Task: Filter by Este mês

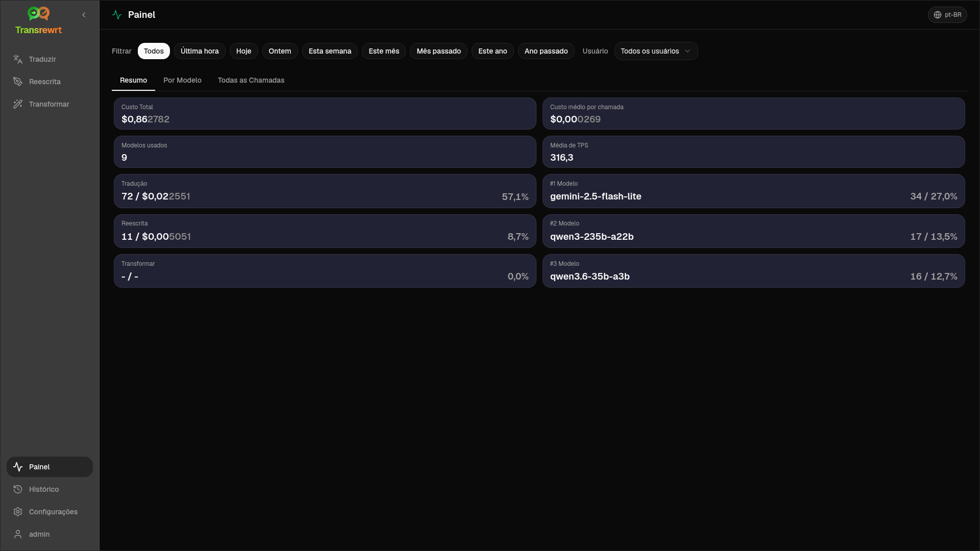Action: coord(384,51)
